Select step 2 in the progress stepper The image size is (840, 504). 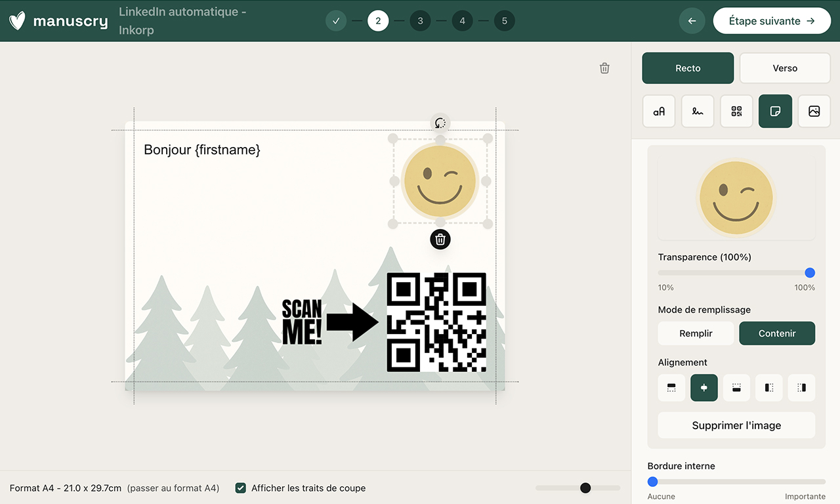[378, 21]
